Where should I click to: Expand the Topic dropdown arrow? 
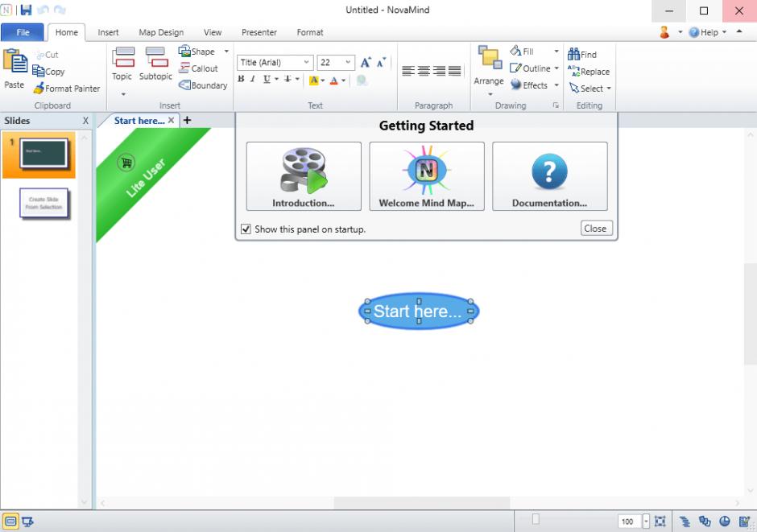pyautogui.click(x=123, y=94)
